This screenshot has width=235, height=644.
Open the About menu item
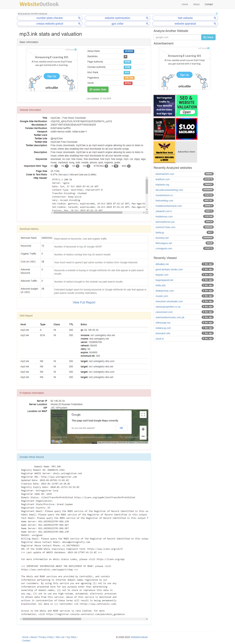196,4
